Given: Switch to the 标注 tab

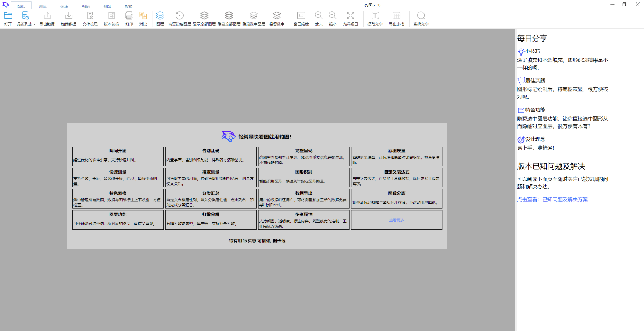Looking at the screenshot, I should coord(64,6).
